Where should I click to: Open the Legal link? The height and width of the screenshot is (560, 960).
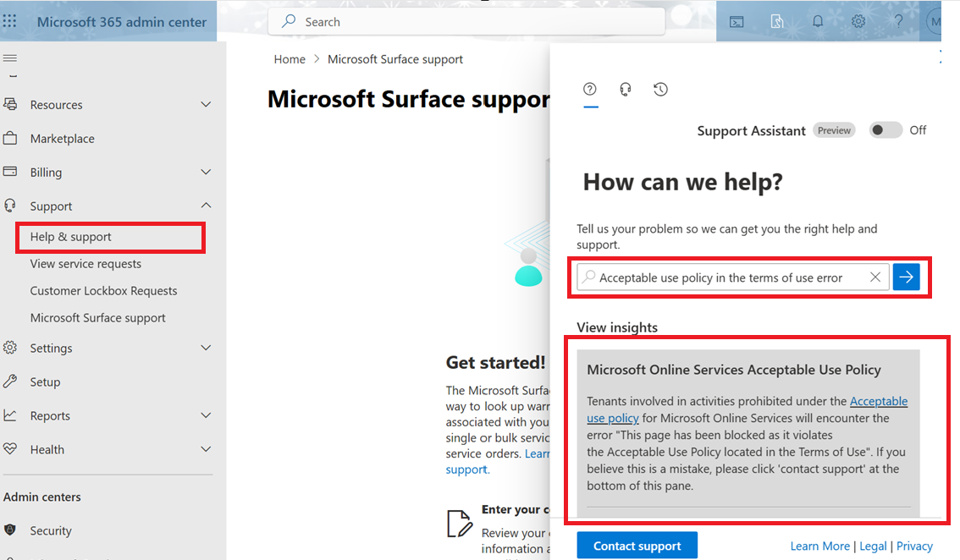873,546
